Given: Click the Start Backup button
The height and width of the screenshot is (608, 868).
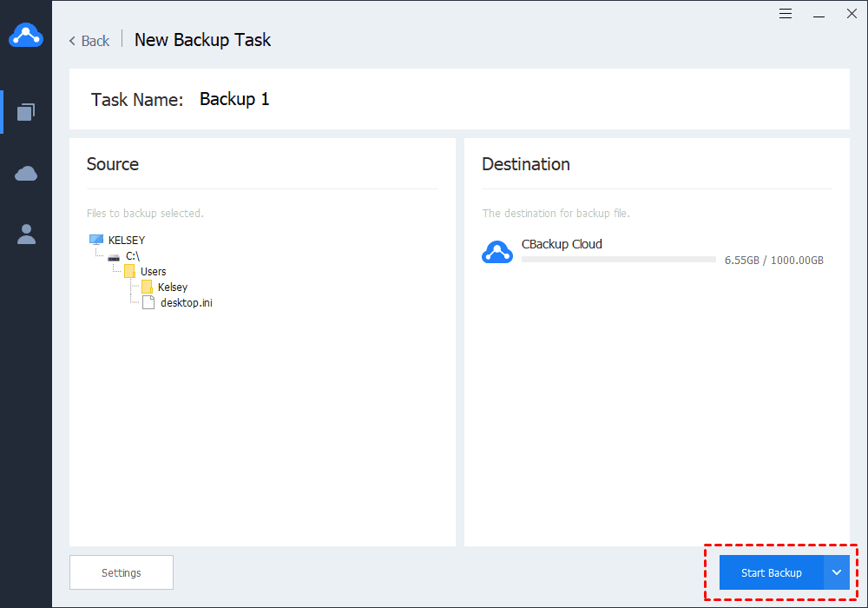Looking at the screenshot, I should [771, 572].
